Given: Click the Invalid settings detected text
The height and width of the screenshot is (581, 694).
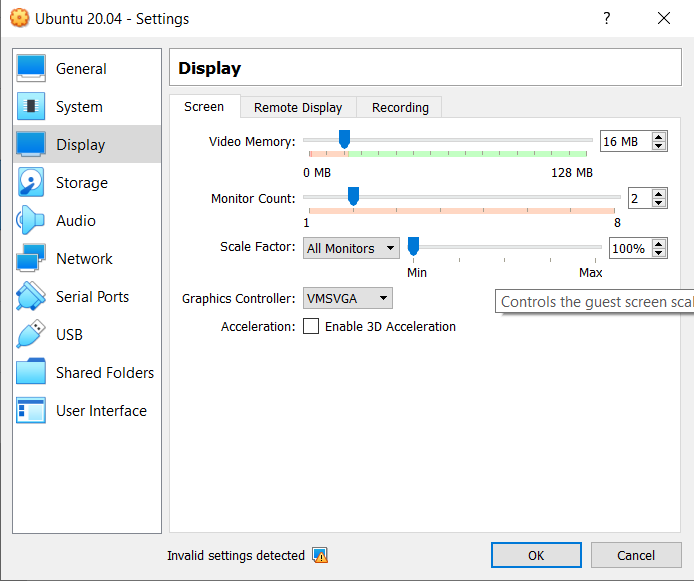Looking at the screenshot, I should click(x=236, y=555).
